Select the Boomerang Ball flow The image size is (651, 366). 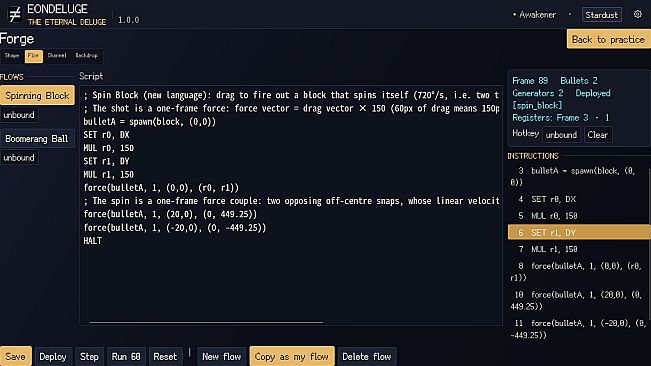click(37, 139)
